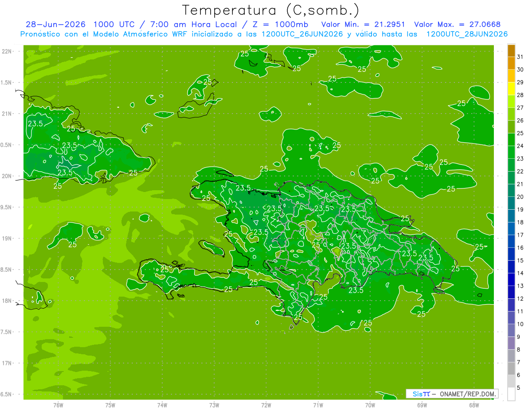Click the '75W' longitude axis label
Screen dimensions: 532x411
coord(110,405)
